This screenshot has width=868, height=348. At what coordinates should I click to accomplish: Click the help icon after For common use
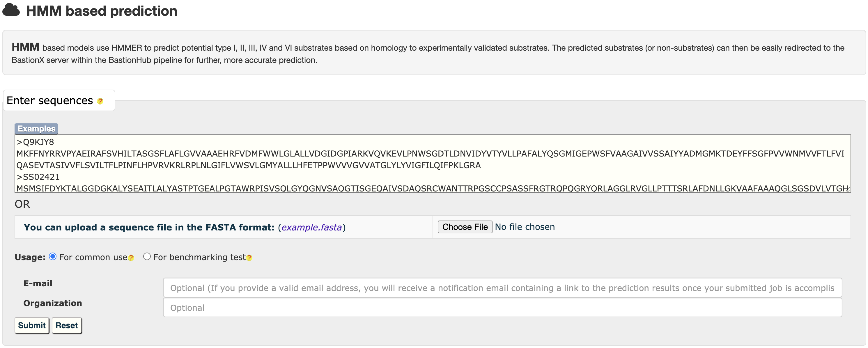(131, 258)
